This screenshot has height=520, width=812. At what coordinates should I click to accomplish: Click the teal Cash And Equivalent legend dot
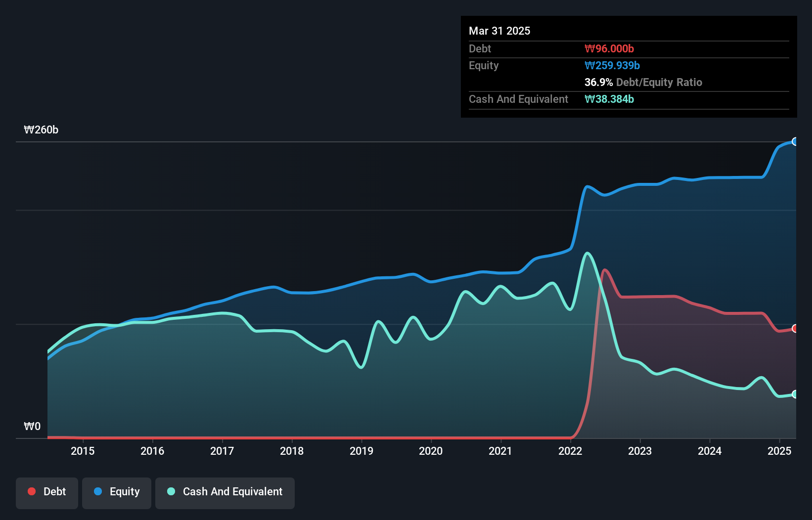pyautogui.click(x=171, y=492)
